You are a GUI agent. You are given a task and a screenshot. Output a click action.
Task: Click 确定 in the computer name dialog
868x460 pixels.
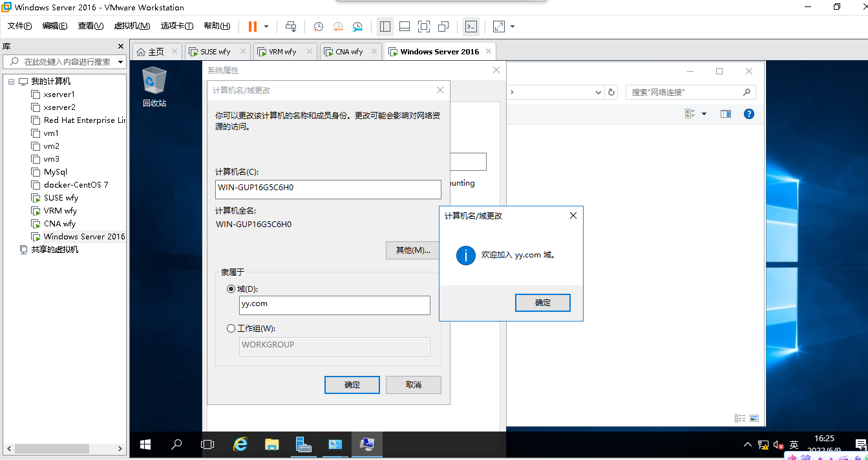click(x=352, y=385)
